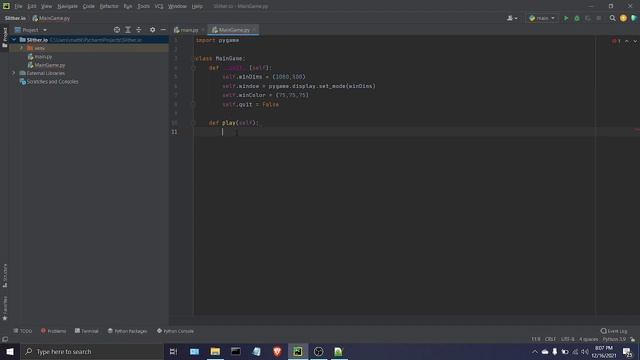Open the Problems tool window

(53, 331)
